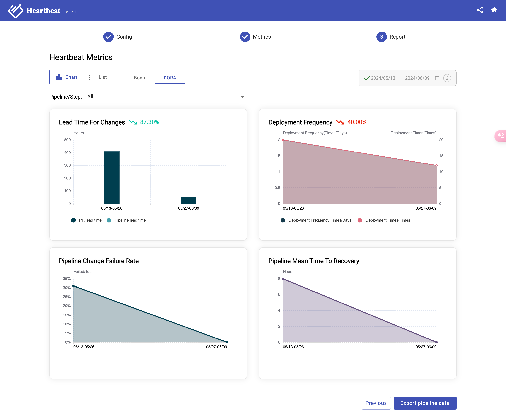
Task: Click the date range count badge 2
Action: click(447, 78)
